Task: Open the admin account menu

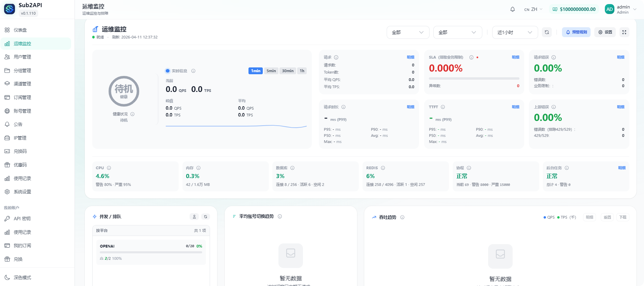Action: coord(621,9)
